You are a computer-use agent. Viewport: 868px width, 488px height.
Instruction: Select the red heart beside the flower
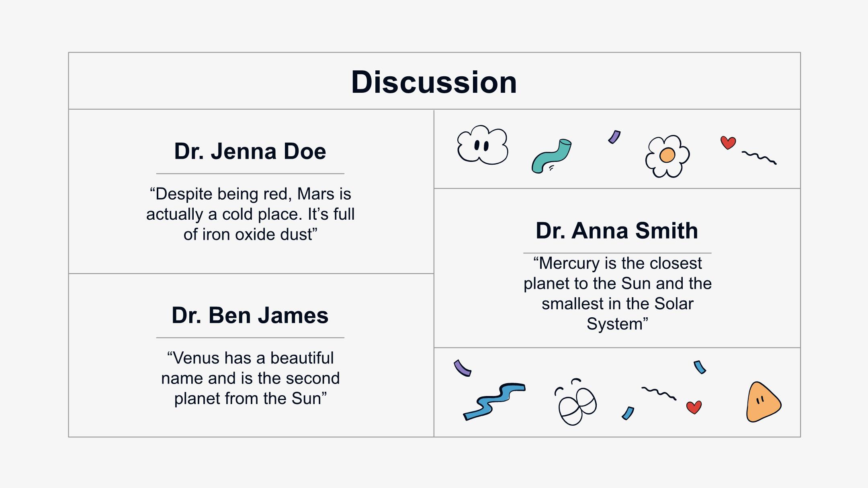728,143
